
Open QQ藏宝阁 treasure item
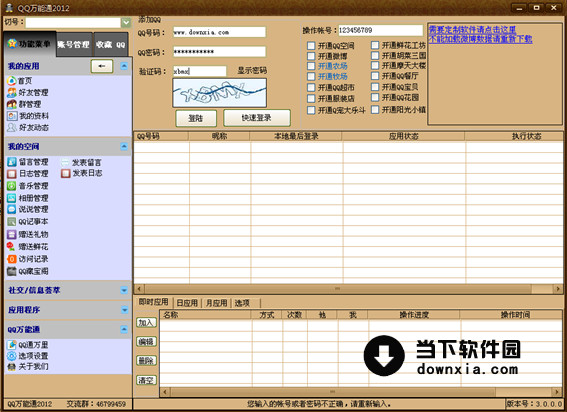click(27, 271)
